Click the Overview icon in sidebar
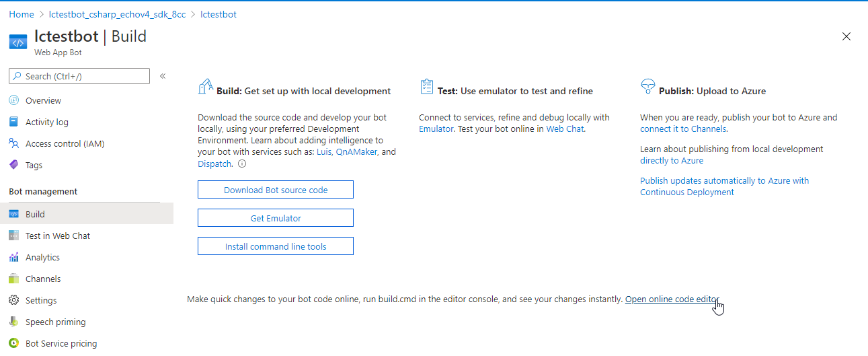Screen dimensions: 868x356 [13, 100]
